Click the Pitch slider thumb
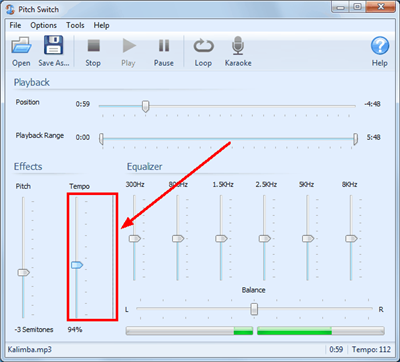 tap(23, 273)
